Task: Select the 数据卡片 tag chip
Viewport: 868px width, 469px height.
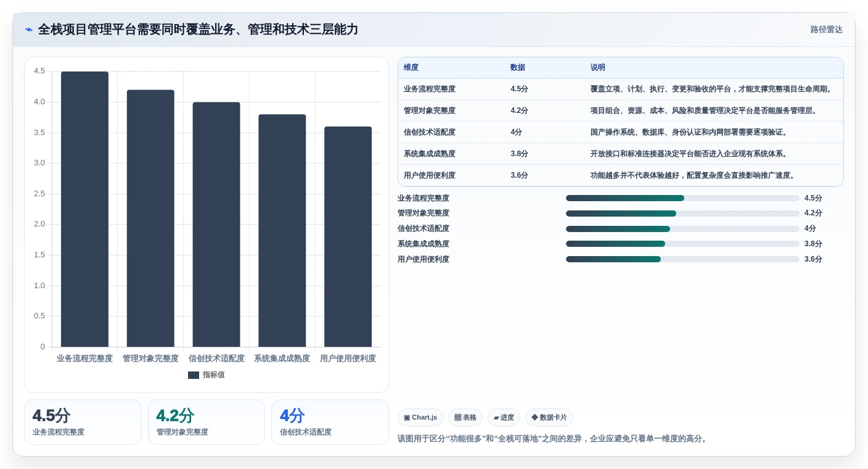Action: (549, 418)
